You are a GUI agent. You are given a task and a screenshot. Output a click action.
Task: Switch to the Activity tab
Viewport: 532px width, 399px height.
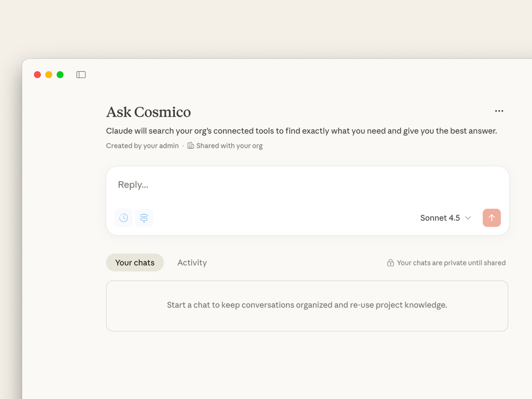(x=192, y=263)
